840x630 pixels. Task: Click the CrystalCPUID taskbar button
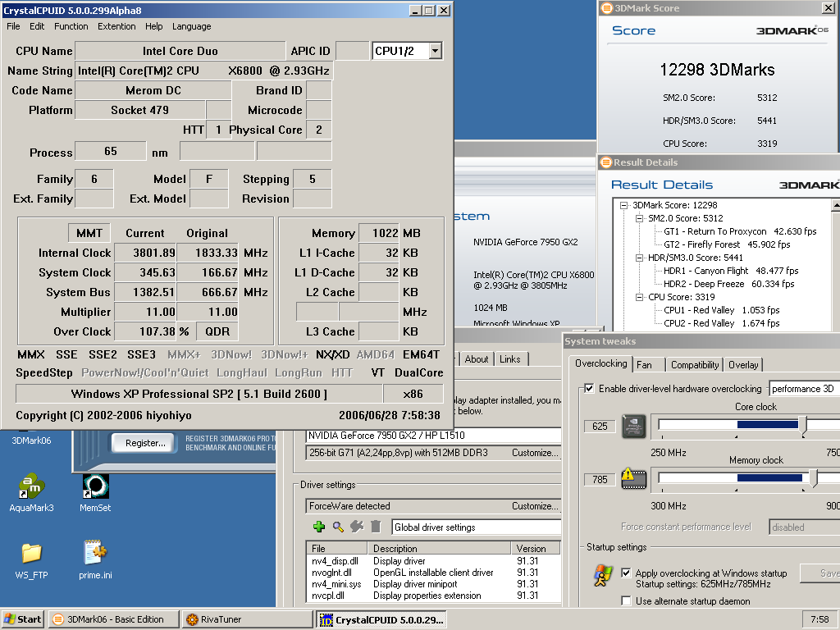tap(382, 620)
